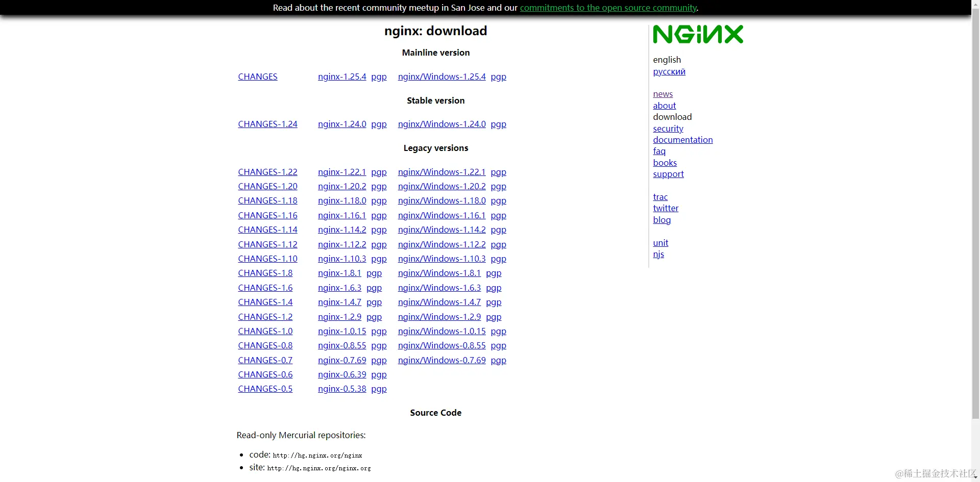The image size is (980, 482).
Task: Download nginx/Windows-1.18.0
Action: (x=442, y=200)
